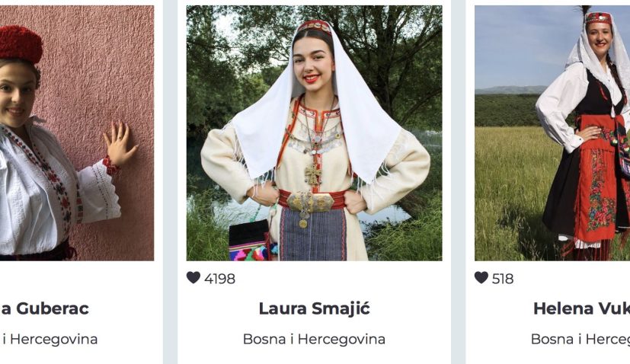Like Laura Smajić with the heart icon
The width and height of the screenshot is (630, 364).
pyautogui.click(x=193, y=278)
